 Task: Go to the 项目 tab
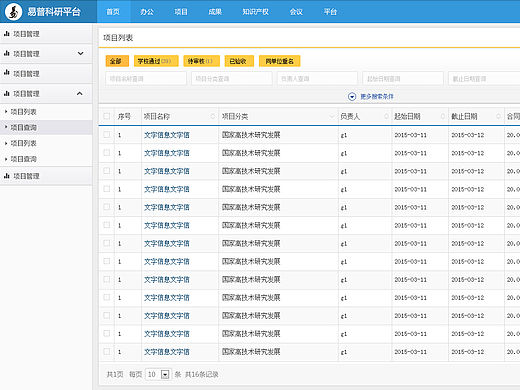click(x=181, y=12)
